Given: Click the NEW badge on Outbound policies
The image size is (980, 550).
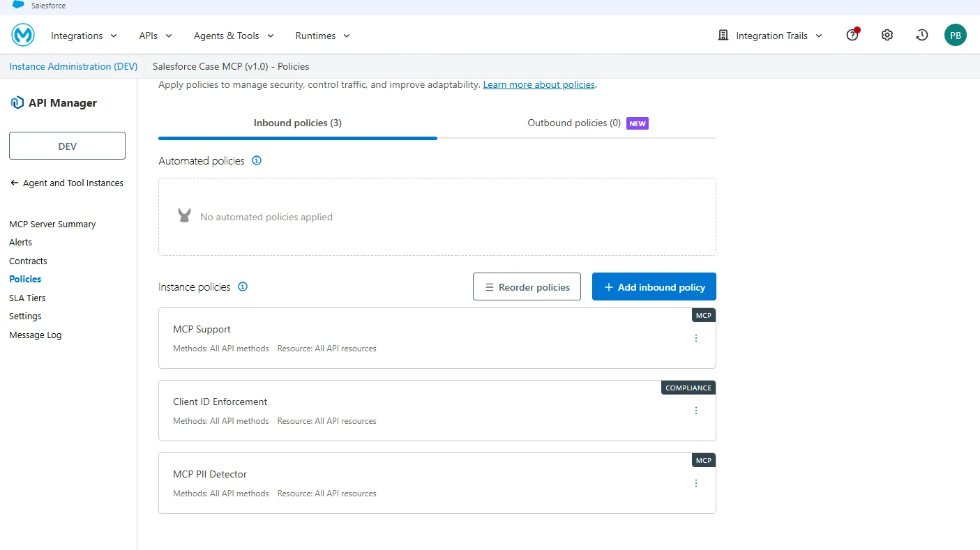Looking at the screenshot, I should [638, 123].
